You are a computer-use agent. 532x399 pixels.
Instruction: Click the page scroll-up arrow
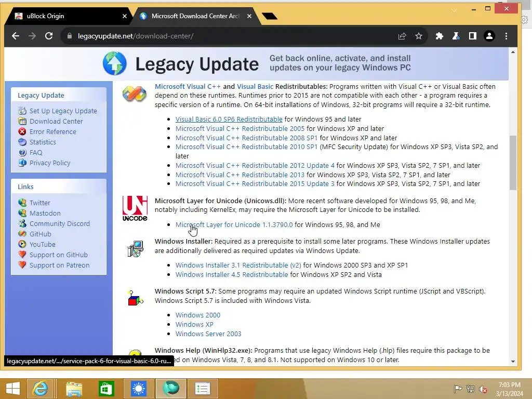[x=513, y=52]
